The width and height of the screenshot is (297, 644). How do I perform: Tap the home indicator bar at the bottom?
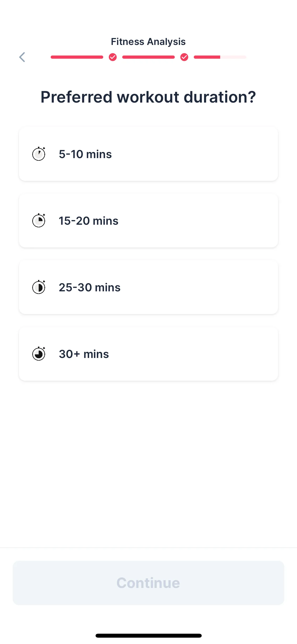(x=148, y=636)
